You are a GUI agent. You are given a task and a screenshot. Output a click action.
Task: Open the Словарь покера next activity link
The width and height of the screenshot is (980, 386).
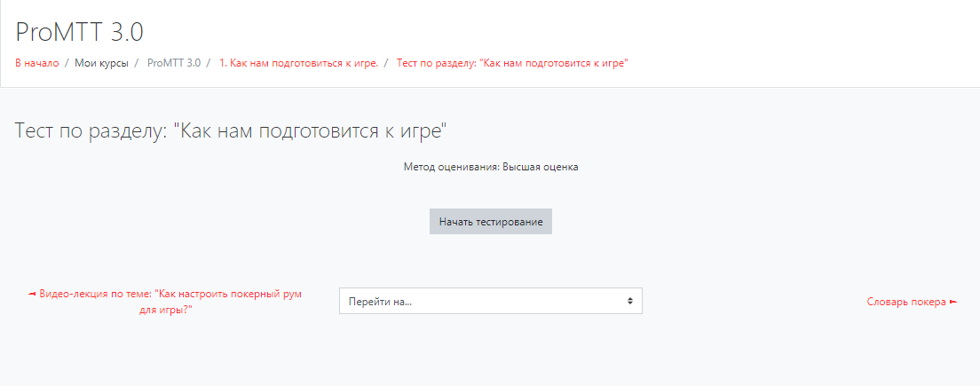pyautogui.click(x=905, y=302)
